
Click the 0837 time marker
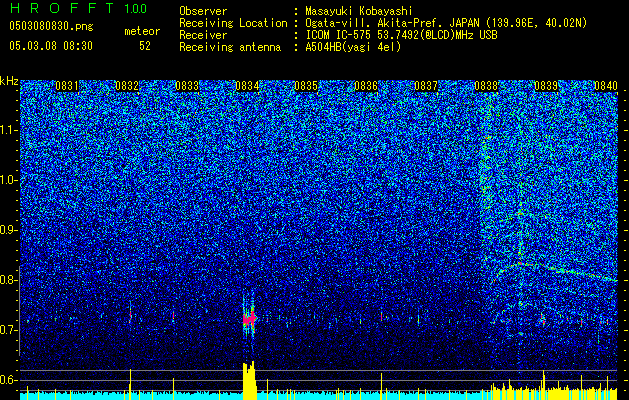(426, 86)
